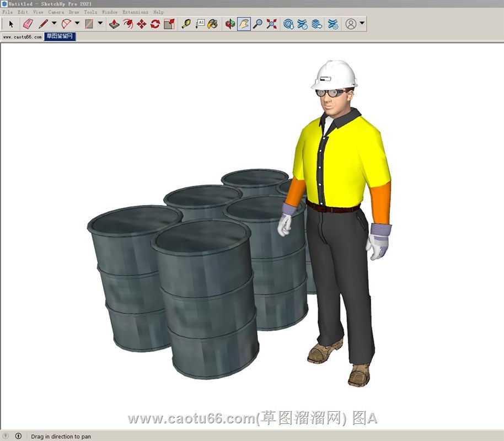This screenshot has height=441, width=504.
Task: Click the Zoom magnifier tool
Action: 258,24
